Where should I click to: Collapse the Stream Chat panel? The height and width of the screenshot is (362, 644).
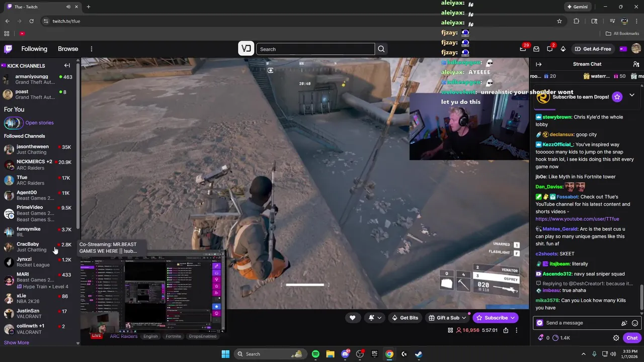coord(538,64)
